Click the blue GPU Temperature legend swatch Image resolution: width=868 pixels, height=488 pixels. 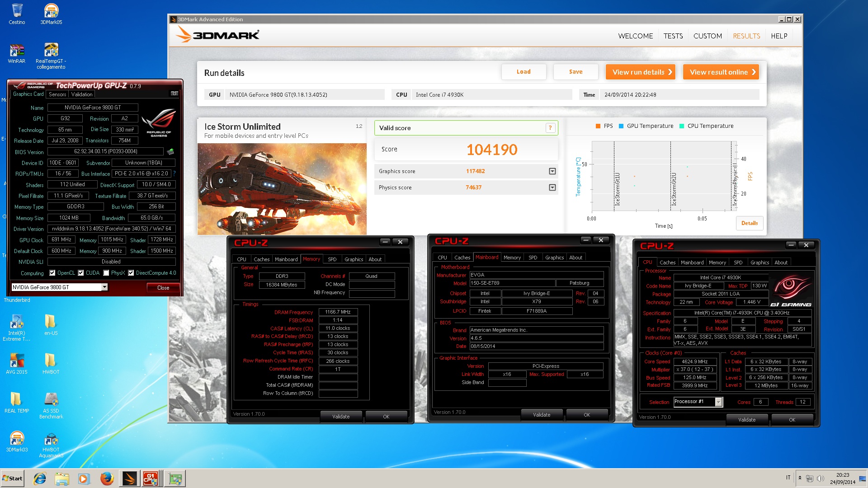tap(621, 126)
